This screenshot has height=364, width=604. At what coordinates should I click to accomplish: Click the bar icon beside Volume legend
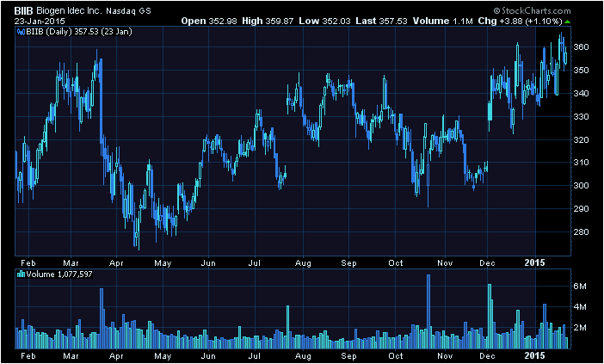pos(22,275)
